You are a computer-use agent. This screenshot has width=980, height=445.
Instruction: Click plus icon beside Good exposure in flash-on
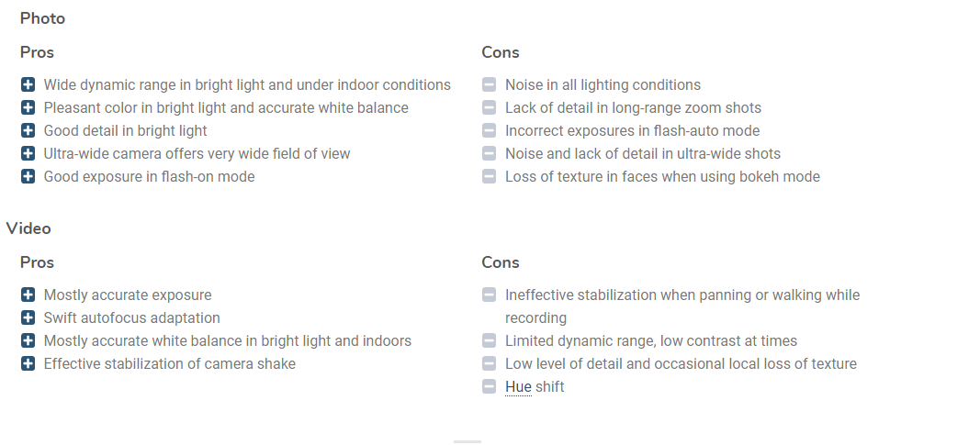(x=28, y=177)
